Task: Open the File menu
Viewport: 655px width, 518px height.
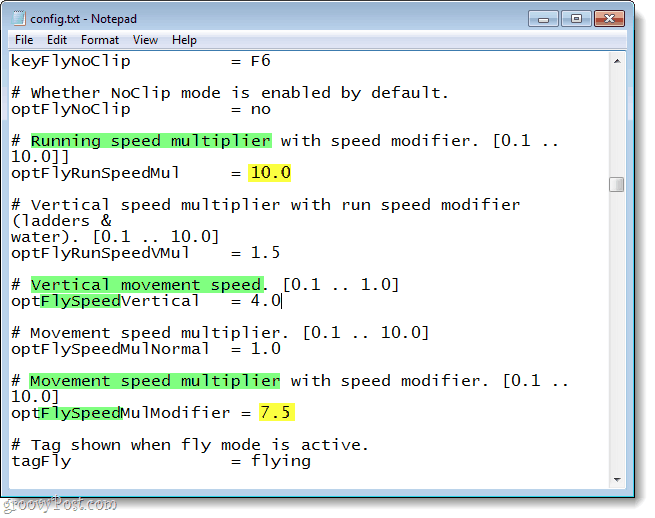Action: (x=24, y=40)
